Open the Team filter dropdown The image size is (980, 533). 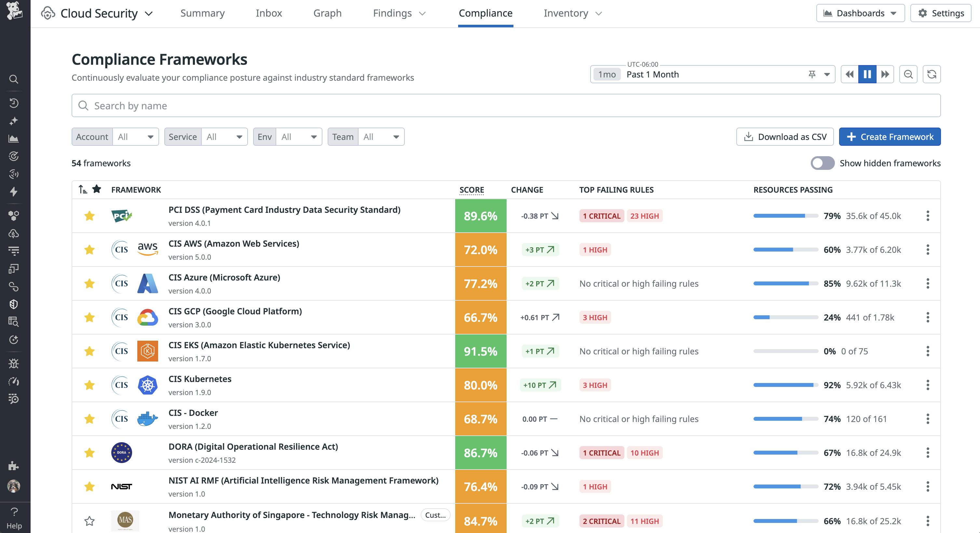pyautogui.click(x=381, y=137)
